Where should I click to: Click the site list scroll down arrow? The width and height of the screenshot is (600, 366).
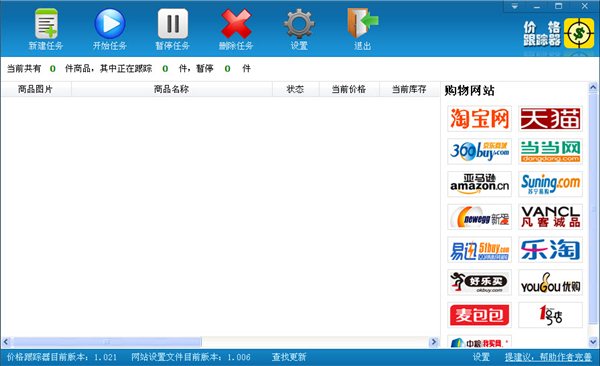[593, 342]
